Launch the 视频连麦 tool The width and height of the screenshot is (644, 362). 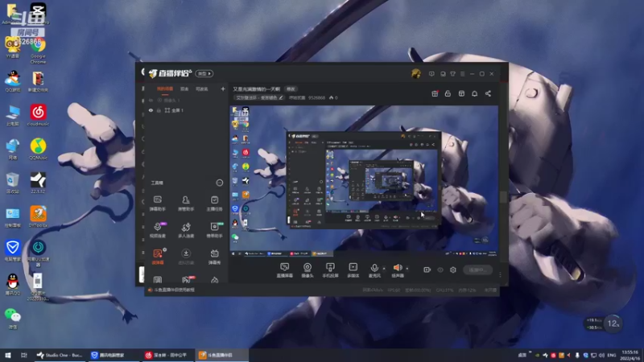pyautogui.click(x=158, y=230)
